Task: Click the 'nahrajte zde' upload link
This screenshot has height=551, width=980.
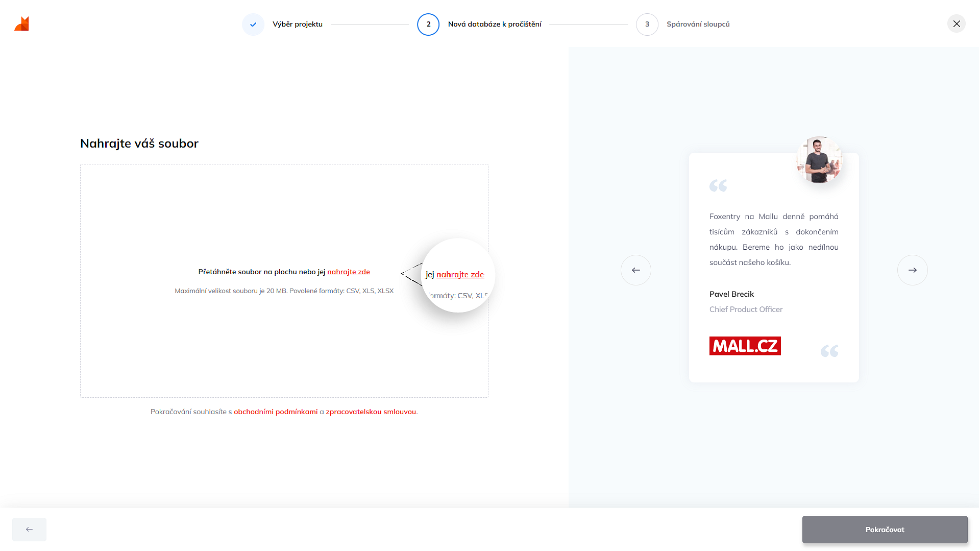Action: point(349,272)
